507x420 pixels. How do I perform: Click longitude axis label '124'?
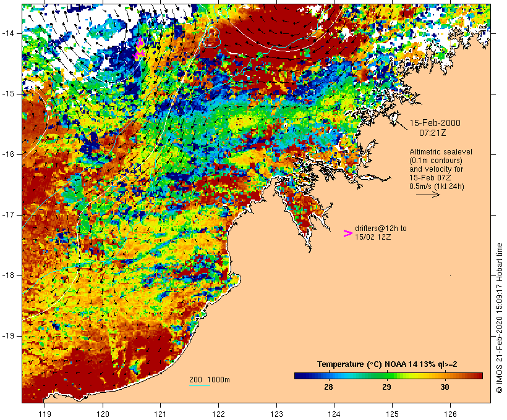[x=334, y=414]
